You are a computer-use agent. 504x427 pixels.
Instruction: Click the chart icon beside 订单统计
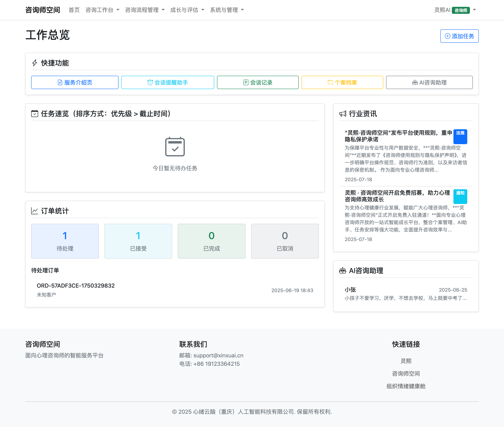[35, 211]
